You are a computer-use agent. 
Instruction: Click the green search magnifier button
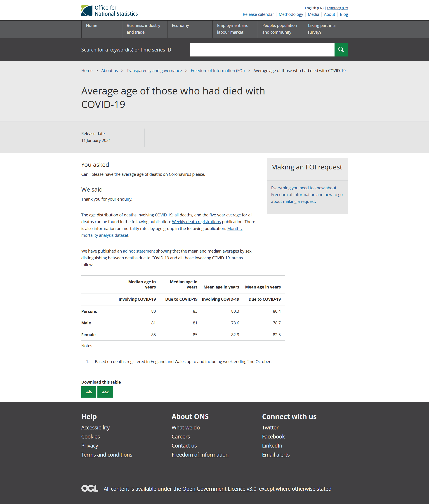tap(341, 49)
